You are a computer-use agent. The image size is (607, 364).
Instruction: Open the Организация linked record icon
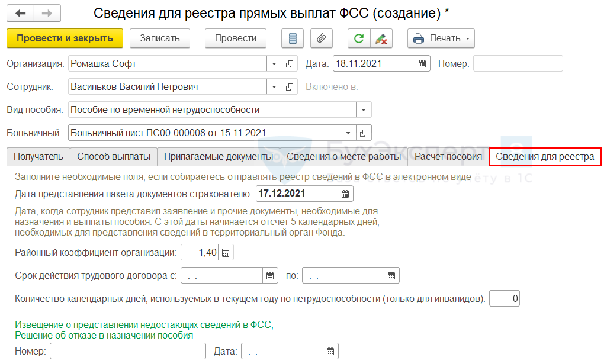coord(290,63)
